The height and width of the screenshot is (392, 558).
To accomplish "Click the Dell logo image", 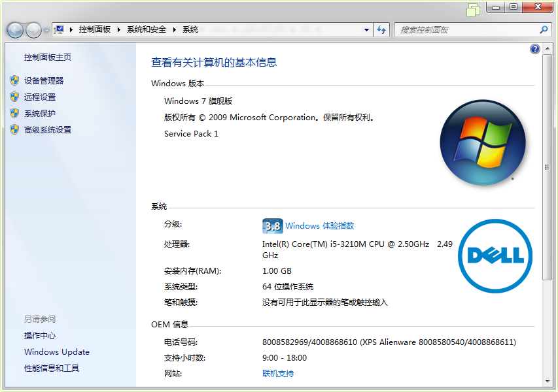I will coord(495,256).
